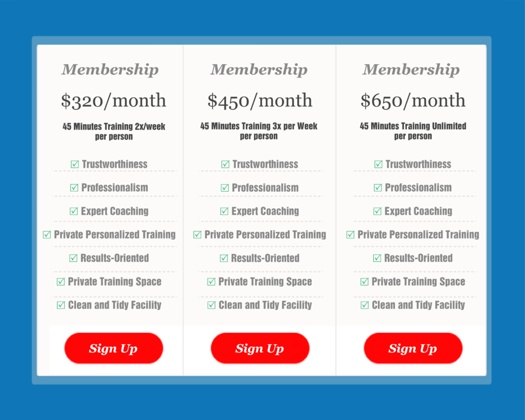Viewport: 525px width, 420px height.
Task: Toggle Trustworthiness in the $650 plan
Action: (x=378, y=164)
